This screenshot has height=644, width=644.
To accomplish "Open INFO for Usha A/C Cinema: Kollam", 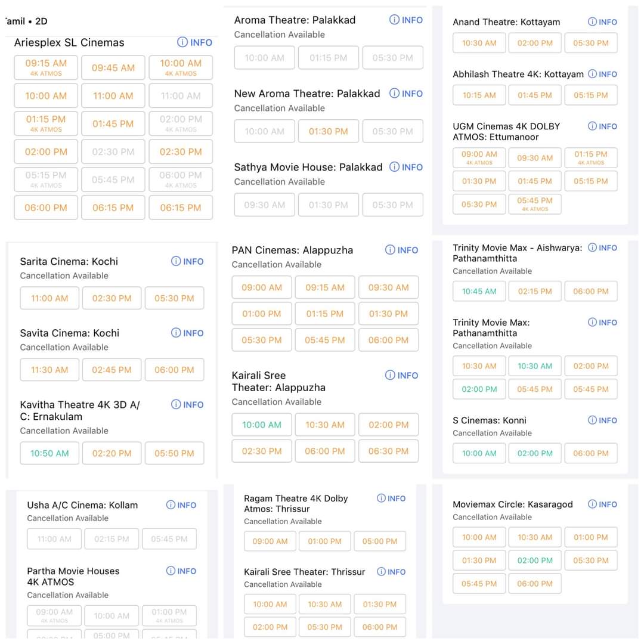I will pos(181,505).
